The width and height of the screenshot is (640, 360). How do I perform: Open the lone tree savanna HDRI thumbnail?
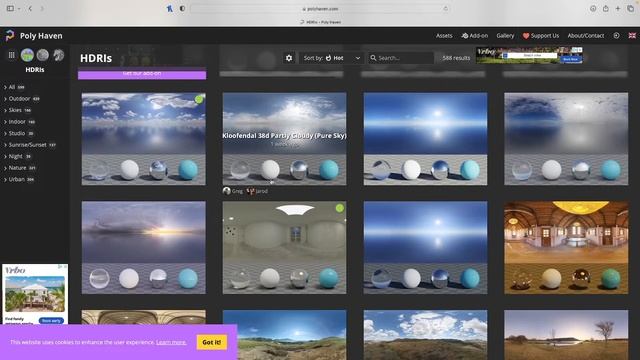566,335
